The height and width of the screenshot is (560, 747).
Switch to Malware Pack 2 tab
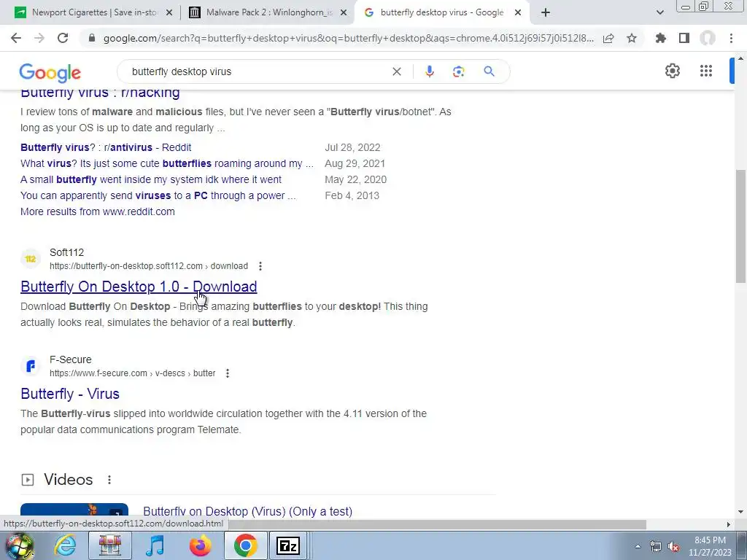269,12
